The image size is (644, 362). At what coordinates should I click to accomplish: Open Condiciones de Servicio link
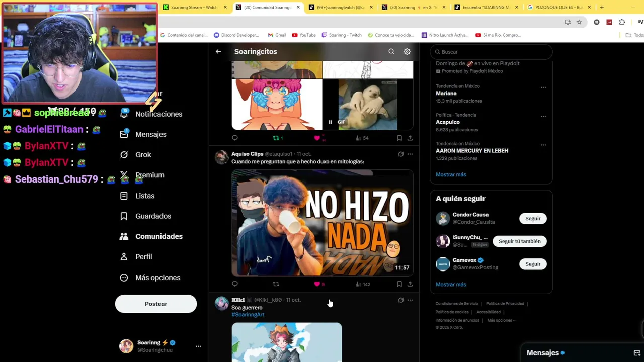click(457, 304)
